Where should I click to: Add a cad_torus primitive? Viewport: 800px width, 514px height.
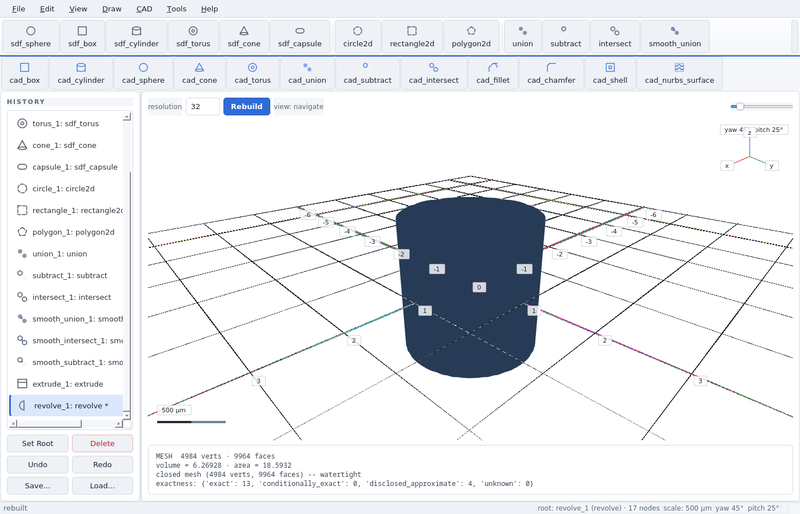253,74
